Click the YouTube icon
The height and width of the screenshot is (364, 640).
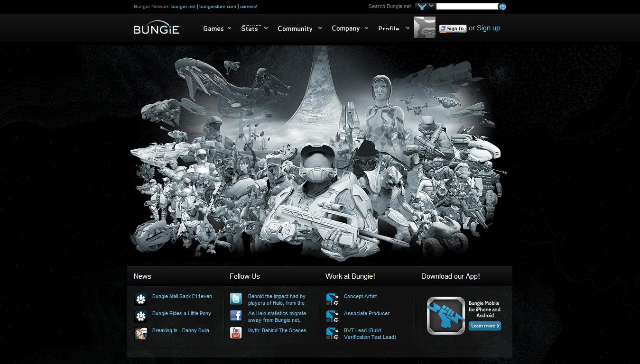pyautogui.click(x=236, y=333)
